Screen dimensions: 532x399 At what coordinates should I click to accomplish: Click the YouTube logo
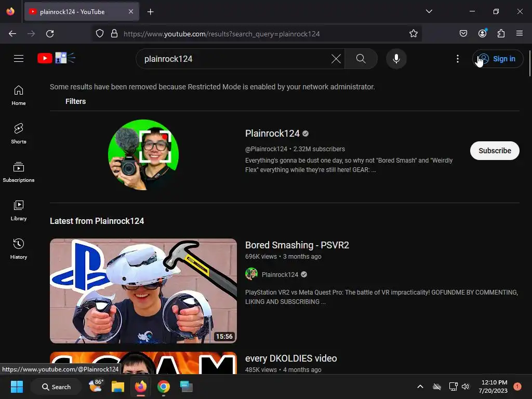tap(56, 58)
